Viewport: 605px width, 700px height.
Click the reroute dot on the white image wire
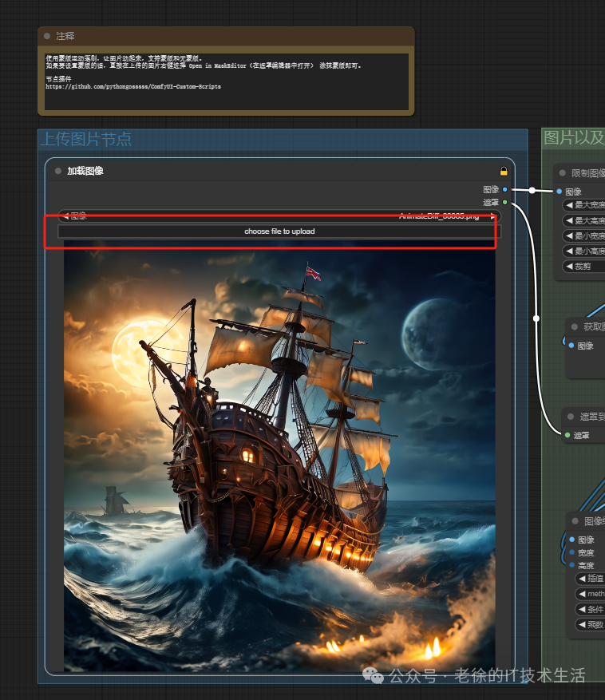tap(532, 190)
